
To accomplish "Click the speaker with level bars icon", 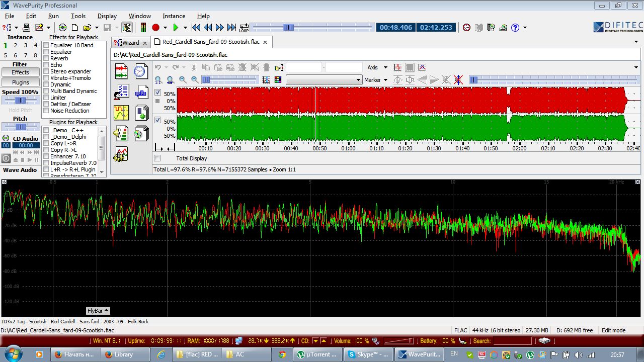I will [121, 133].
